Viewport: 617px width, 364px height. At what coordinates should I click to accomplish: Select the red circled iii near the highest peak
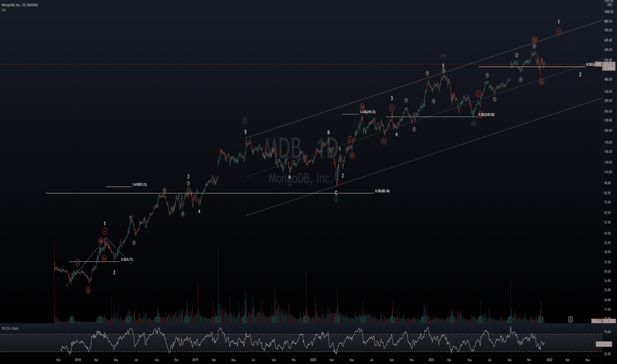534,40
